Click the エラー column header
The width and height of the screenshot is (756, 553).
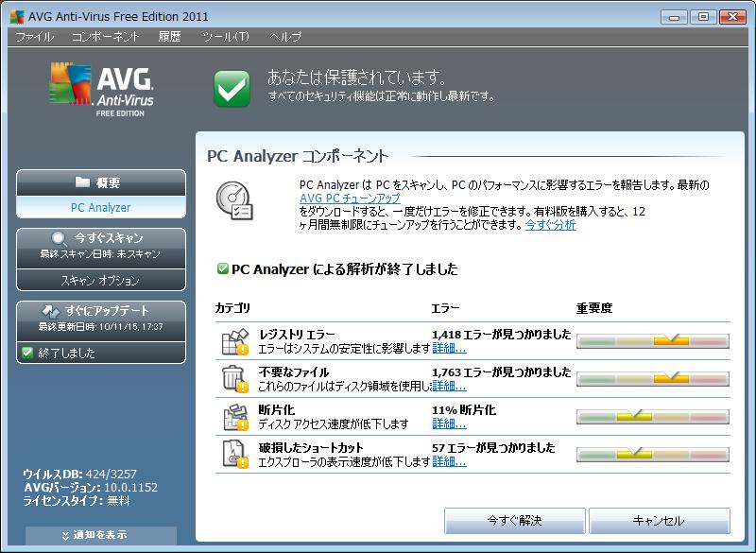click(445, 307)
